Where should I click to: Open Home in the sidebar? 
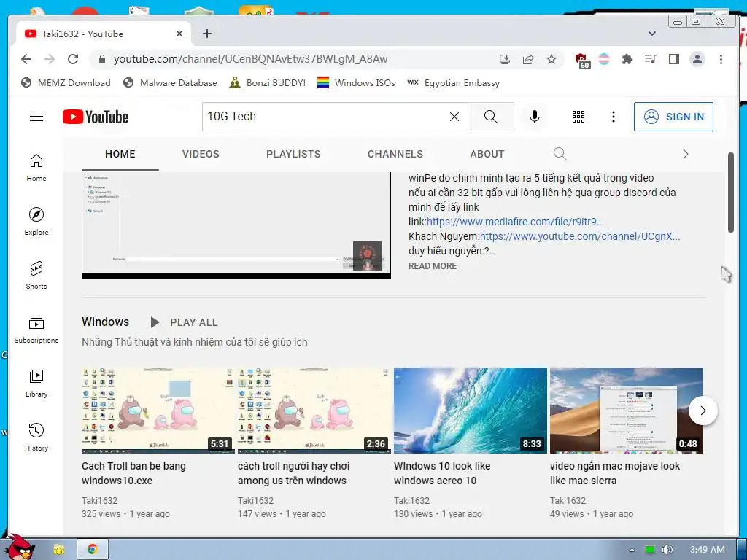[x=36, y=168]
